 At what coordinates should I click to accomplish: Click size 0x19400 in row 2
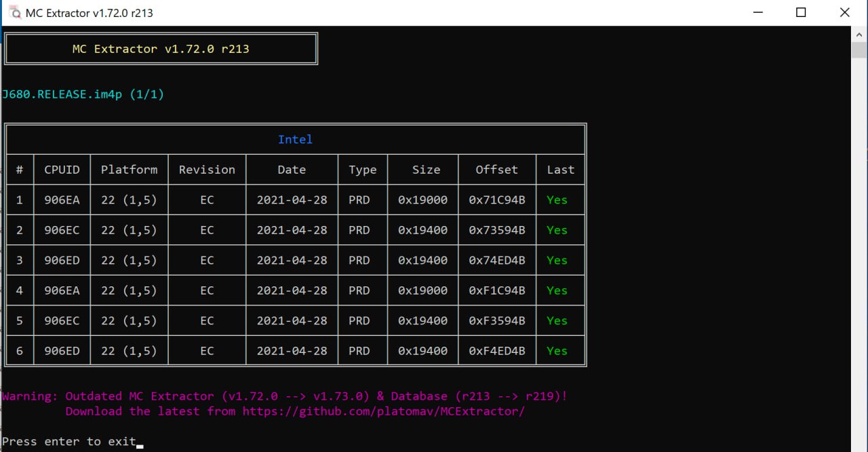(x=422, y=230)
